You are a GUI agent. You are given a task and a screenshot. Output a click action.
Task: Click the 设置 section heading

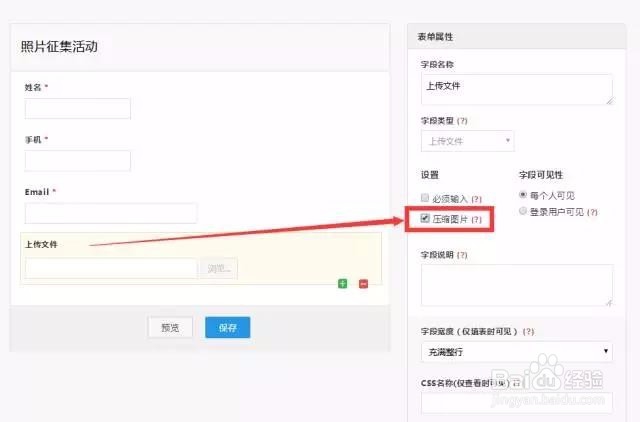(x=430, y=175)
